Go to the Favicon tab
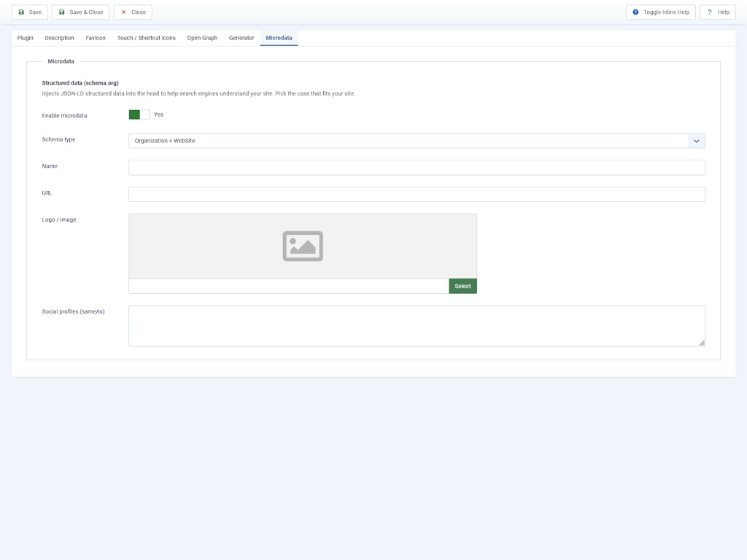The image size is (747, 560). 96,38
